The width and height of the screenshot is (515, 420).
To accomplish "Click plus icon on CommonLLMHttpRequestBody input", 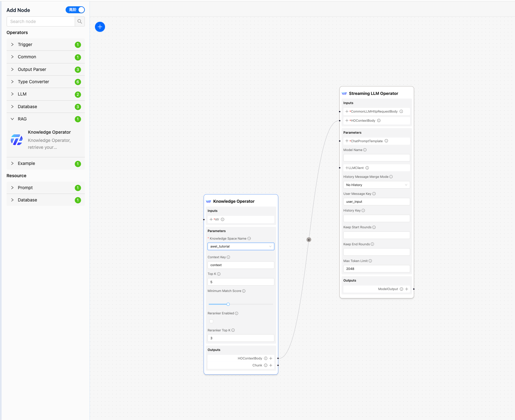I will point(347,111).
